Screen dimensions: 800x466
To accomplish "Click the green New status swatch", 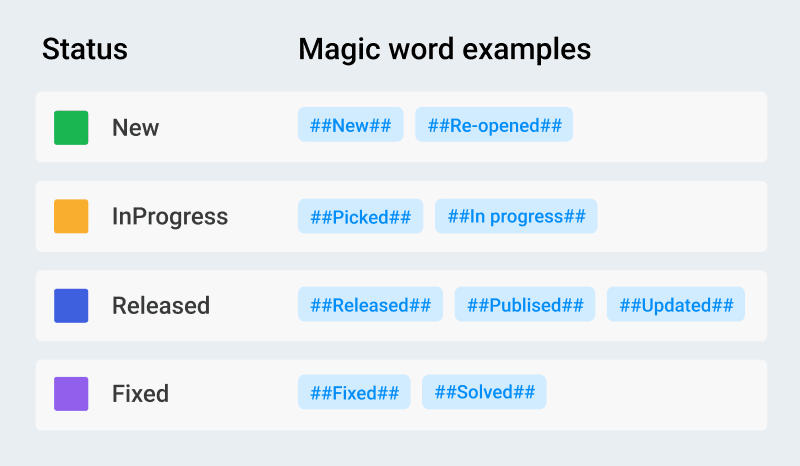I will tap(71, 128).
